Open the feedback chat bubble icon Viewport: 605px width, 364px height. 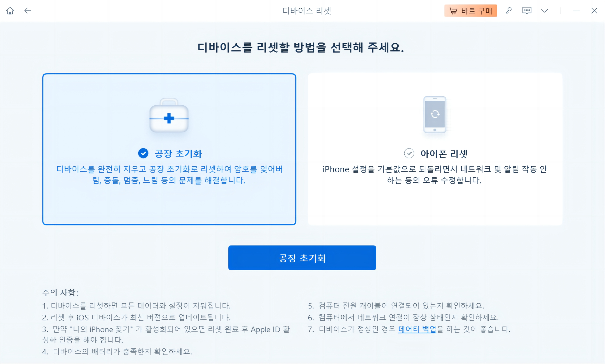click(527, 11)
